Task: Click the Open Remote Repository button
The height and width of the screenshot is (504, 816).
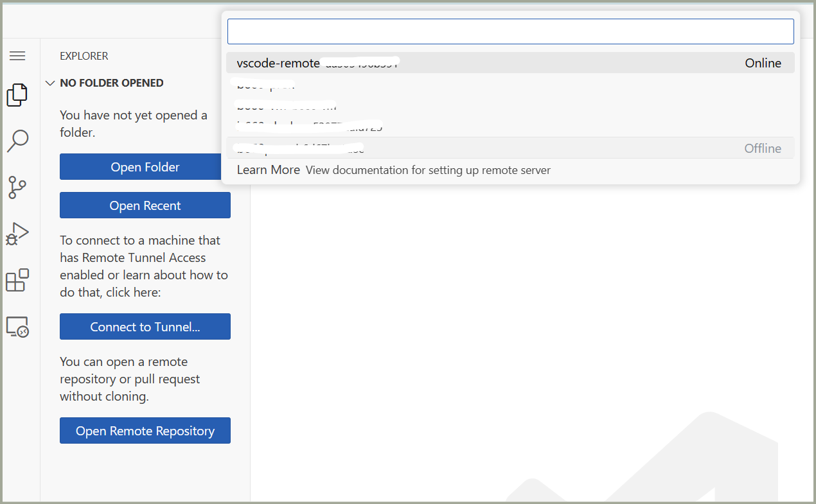Action: 145,431
